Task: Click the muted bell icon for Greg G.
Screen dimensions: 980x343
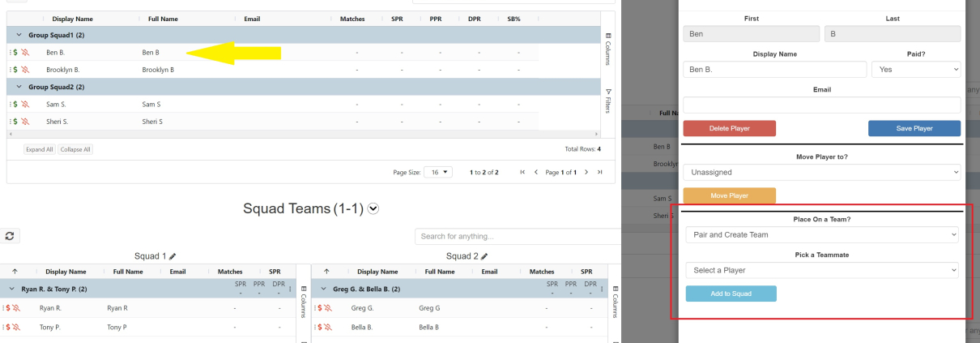Action: [x=328, y=308]
